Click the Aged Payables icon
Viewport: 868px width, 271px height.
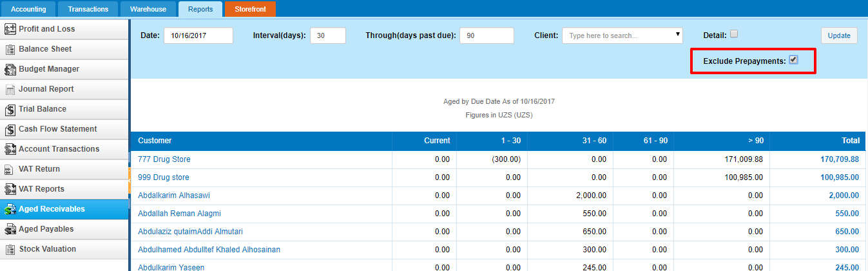[10, 229]
